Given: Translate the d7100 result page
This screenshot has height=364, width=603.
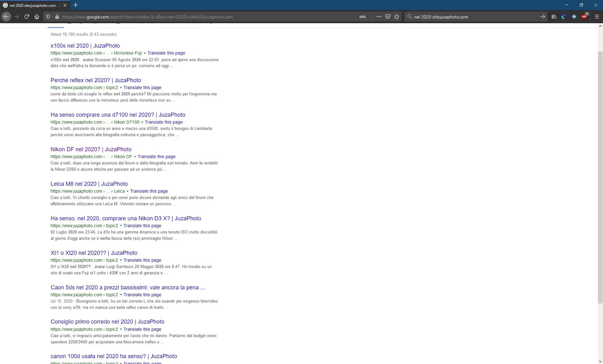Looking at the screenshot, I should click(x=163, y=122).
